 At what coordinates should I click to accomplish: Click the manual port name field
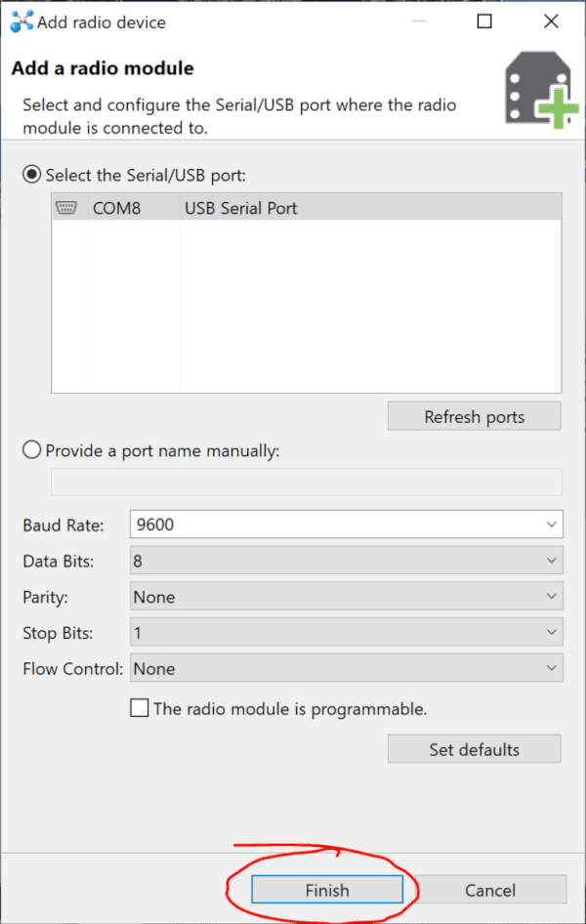click(307, 483)
